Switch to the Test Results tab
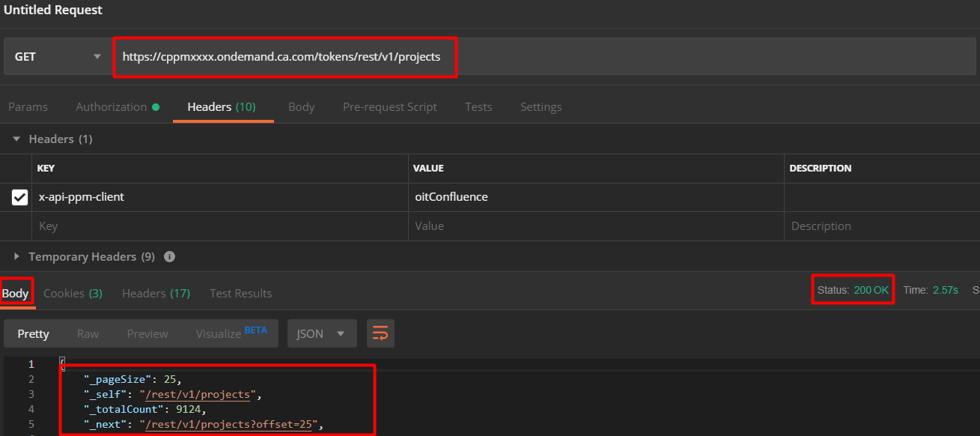 (240, 294)
